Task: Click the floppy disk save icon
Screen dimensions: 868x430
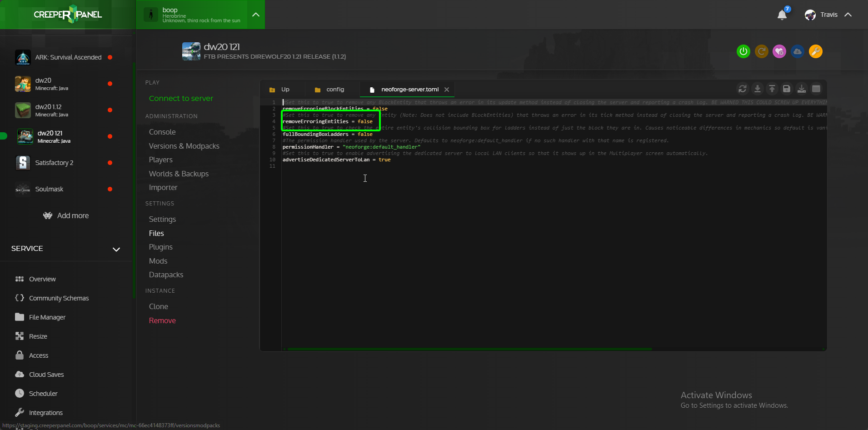Action: [x=787, y=89]
